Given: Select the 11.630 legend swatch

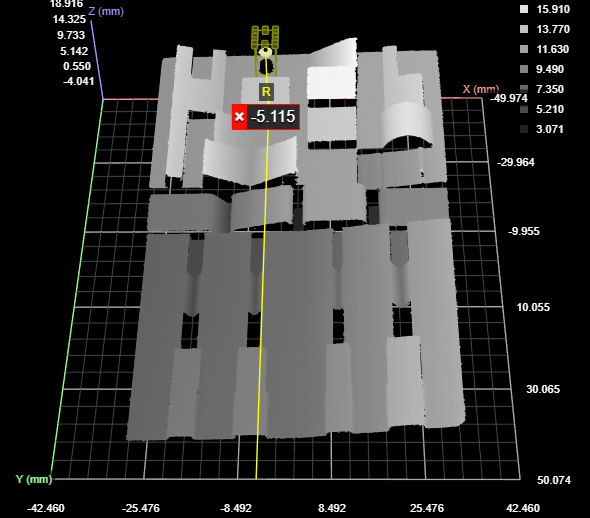Looking at the screenshot, I should (524, 49).
